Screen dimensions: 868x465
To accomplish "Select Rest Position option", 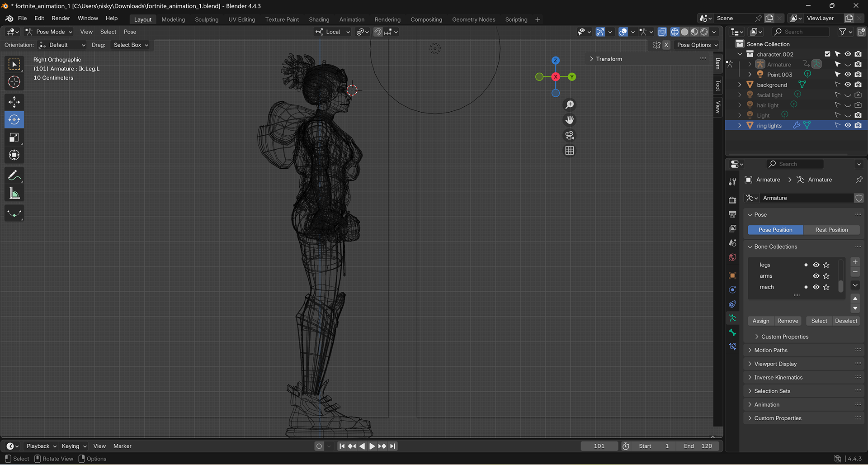I will tap(831, 230).
